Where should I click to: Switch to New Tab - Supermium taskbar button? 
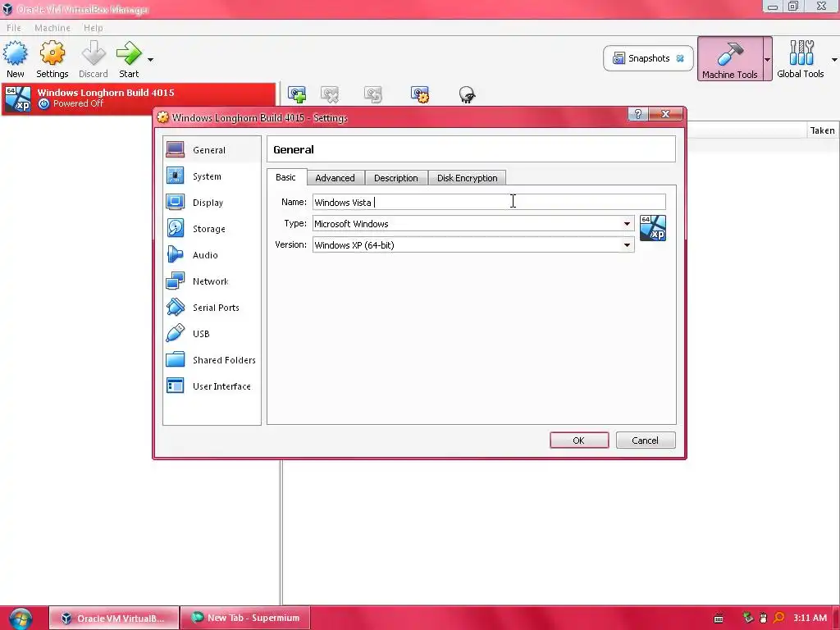(x=245, y=619)
